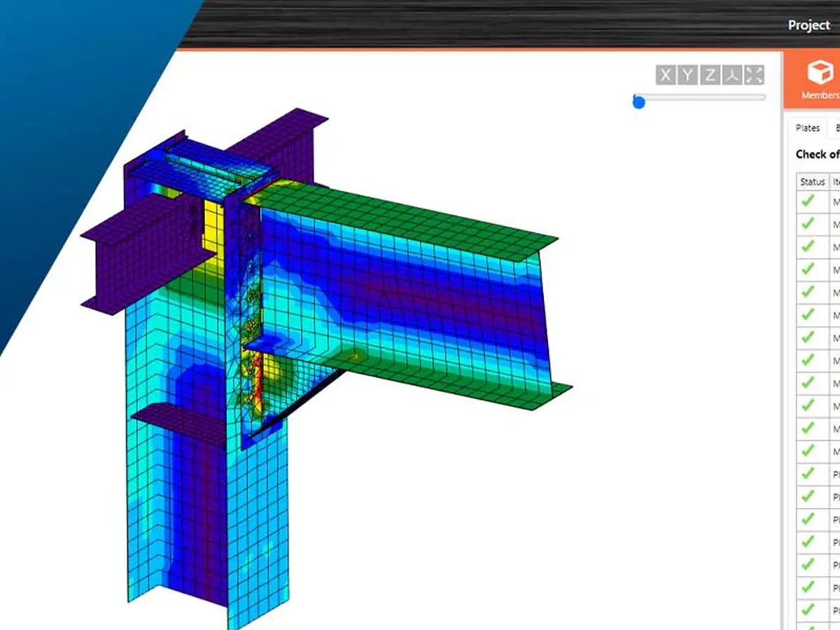Click the Status column header
Image resolution: width=840 pixels, height=630 pixels.
[812, 181]
